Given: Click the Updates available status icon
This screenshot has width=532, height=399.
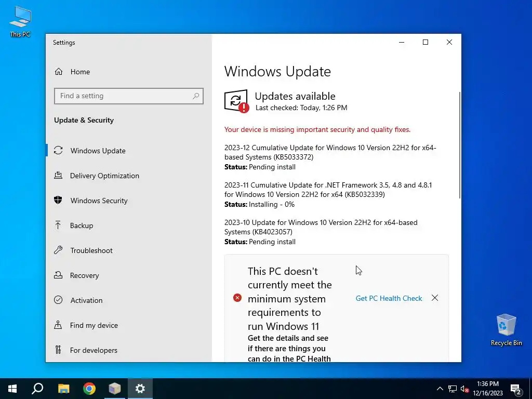Looking at the screenshot, I should 236,101.
